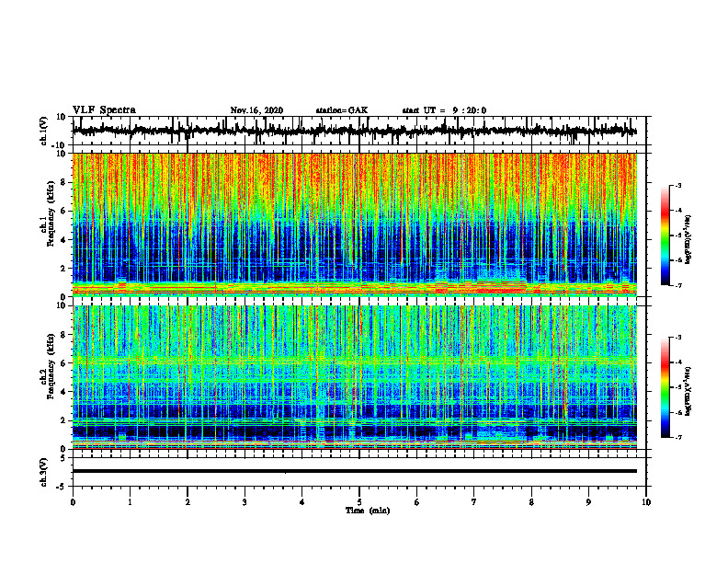
Task: Click the 'station=GAK' label
Action: click(342, 110)
